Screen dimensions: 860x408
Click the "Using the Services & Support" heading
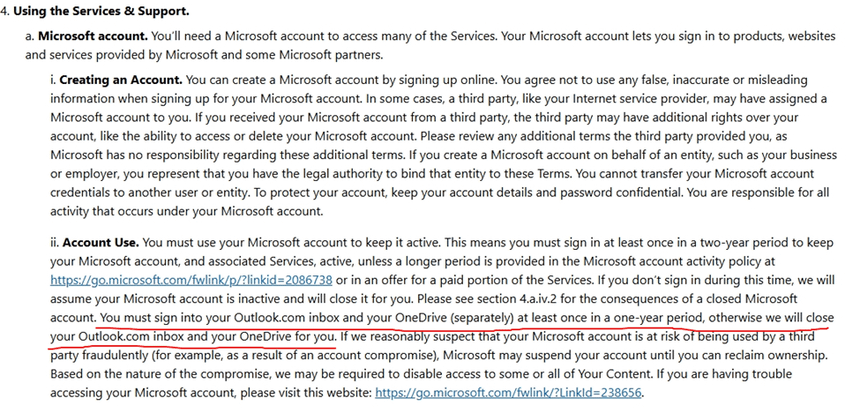pyautogui.click(x=100, y=11)
